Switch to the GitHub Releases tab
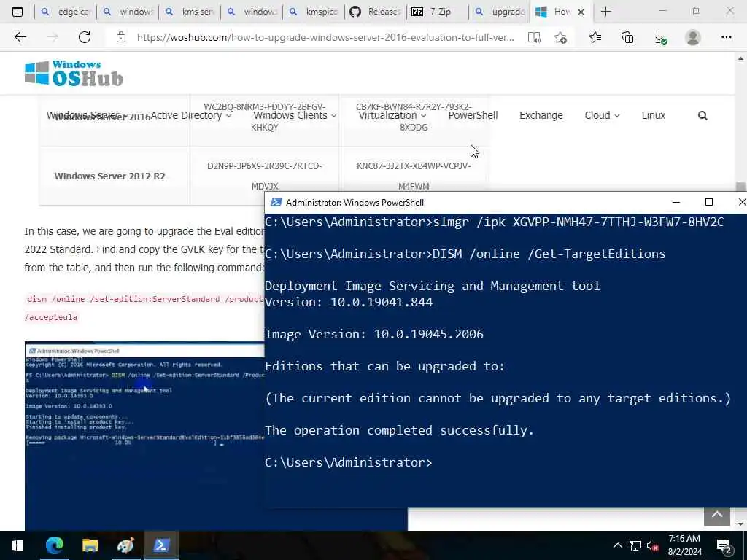 pos(376,12)
